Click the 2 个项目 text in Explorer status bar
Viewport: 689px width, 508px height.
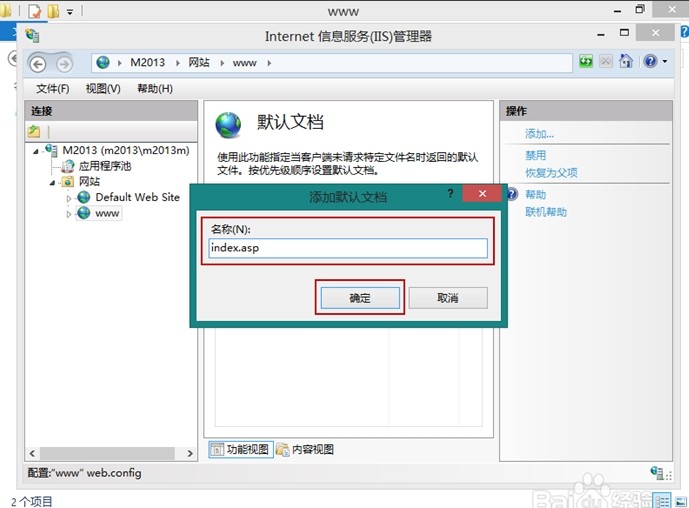pos(32,501)
